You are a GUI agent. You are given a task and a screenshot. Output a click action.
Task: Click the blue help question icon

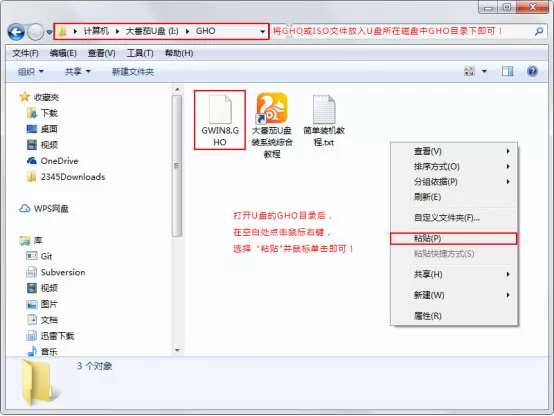[x=532, y=71]
